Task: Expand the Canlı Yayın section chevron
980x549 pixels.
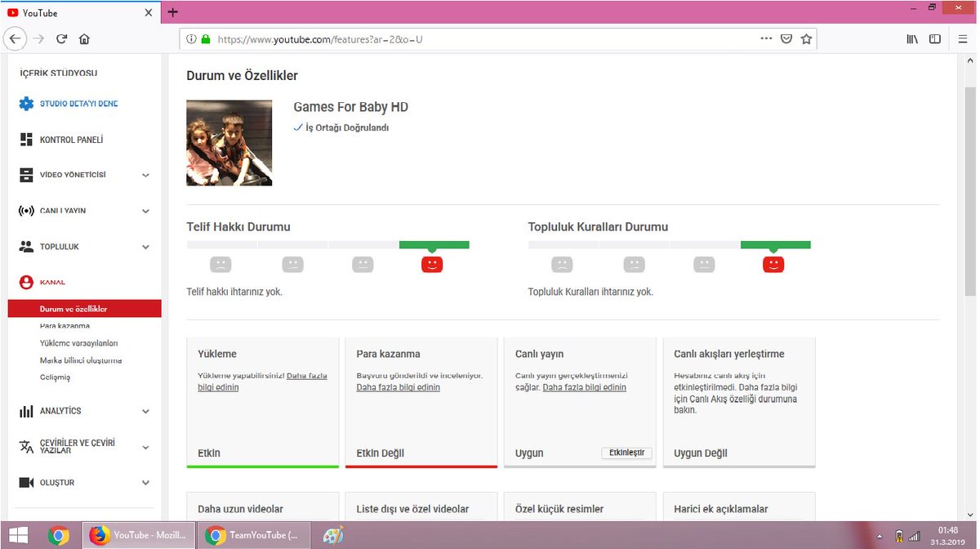Action: (x=145, y=211)
